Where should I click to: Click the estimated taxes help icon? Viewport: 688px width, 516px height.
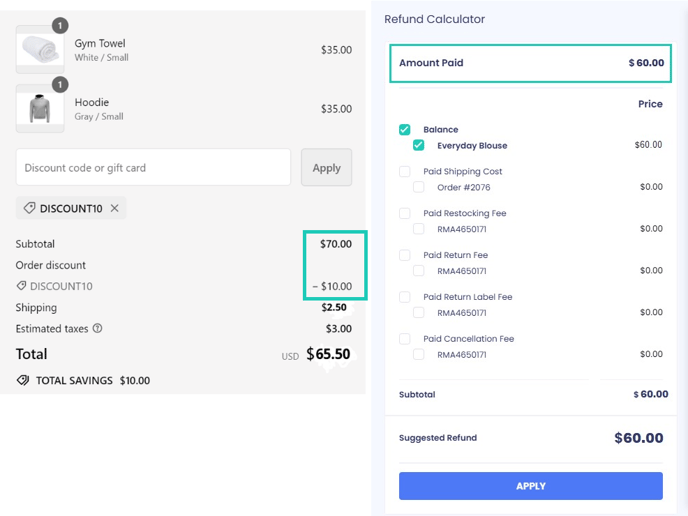98,328
